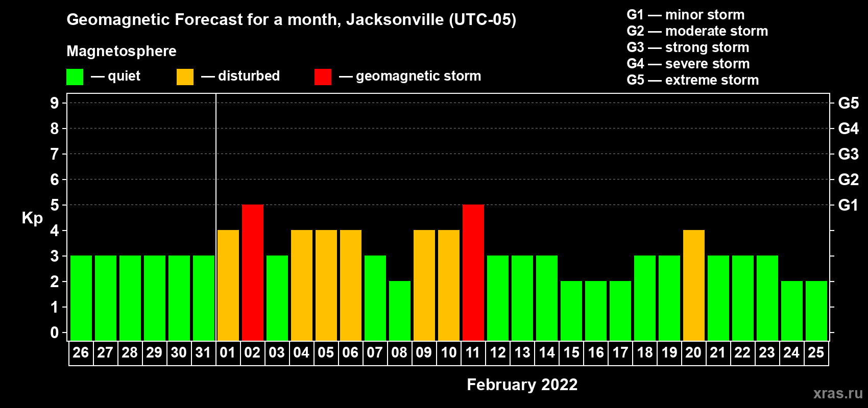Click the 'G2 — moderate storm' legend line
This screenshot has height=408, width=868.
697,31
